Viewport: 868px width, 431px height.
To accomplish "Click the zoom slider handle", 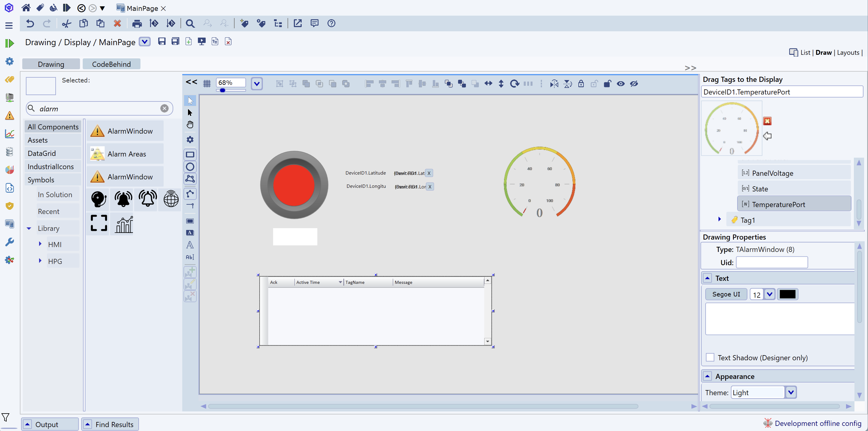I will 222,90.
